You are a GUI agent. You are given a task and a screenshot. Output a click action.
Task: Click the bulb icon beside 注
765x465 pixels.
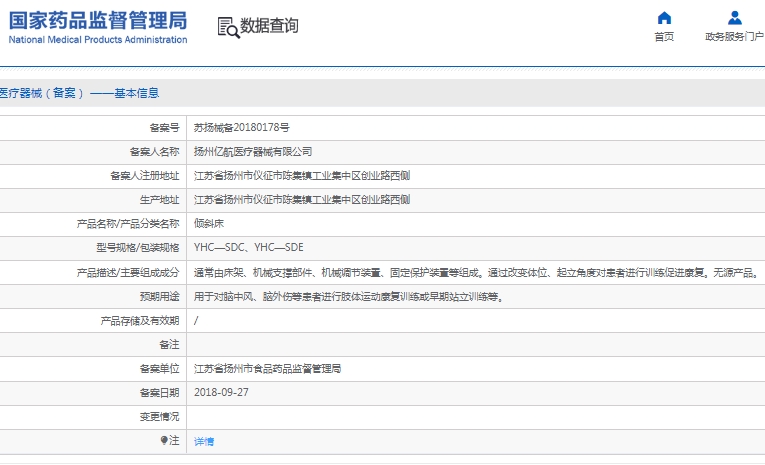pos(164,440)
